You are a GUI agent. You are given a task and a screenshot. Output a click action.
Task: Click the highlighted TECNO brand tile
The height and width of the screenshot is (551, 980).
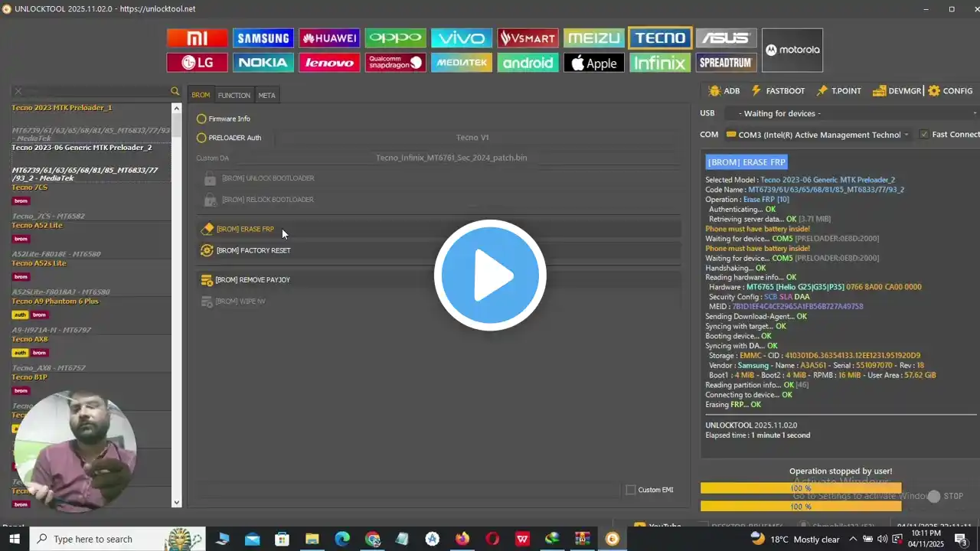tap(660, 37)
